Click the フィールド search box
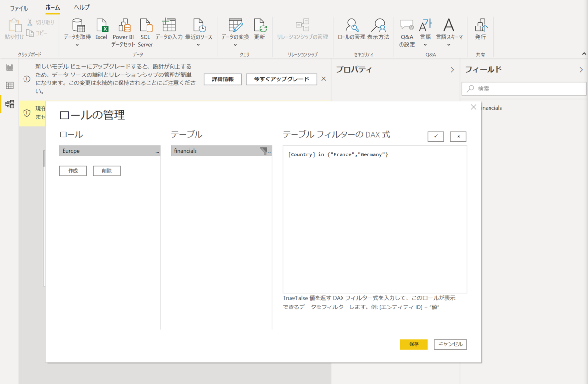Screen dimensions: 588x384 pos(523,88)
